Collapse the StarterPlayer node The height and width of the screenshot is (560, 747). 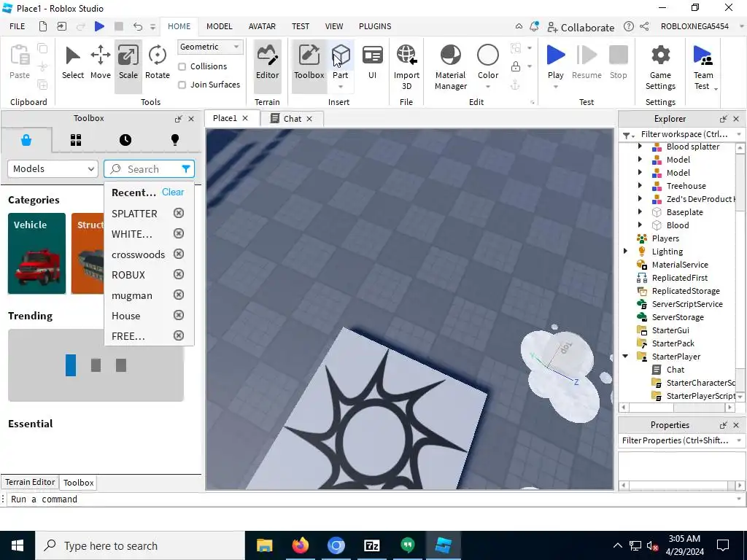point(625,356)
